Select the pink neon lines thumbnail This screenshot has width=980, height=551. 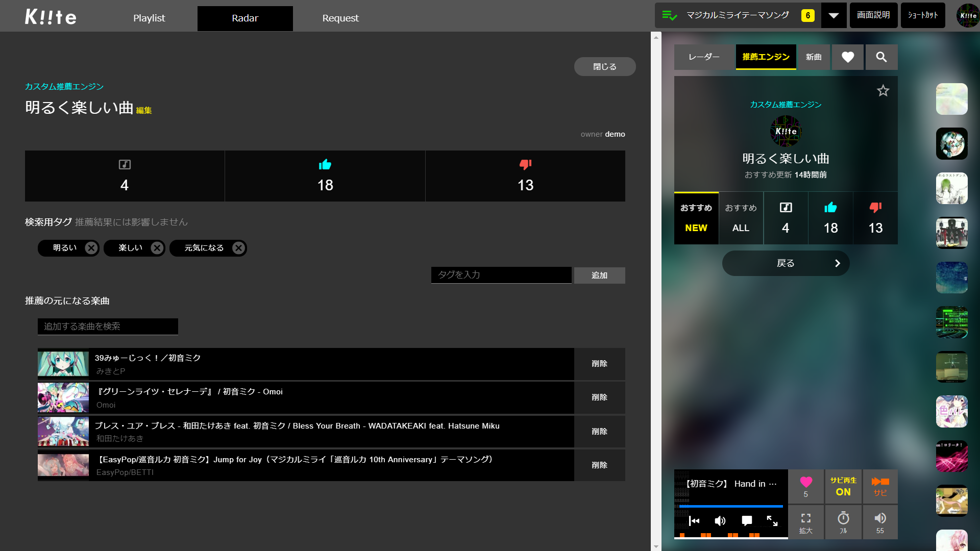(x=951, y=457)
